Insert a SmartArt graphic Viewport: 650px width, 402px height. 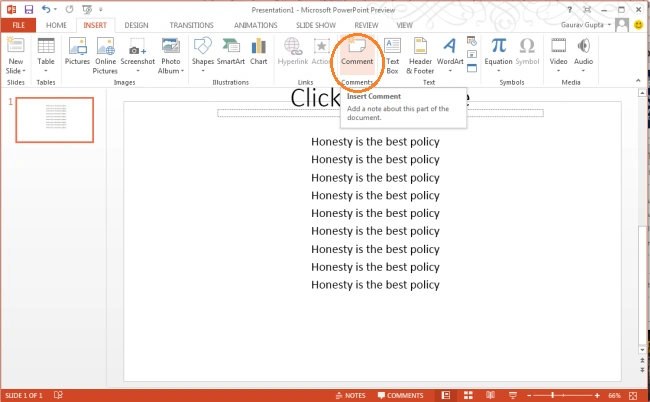coord(231,51)
